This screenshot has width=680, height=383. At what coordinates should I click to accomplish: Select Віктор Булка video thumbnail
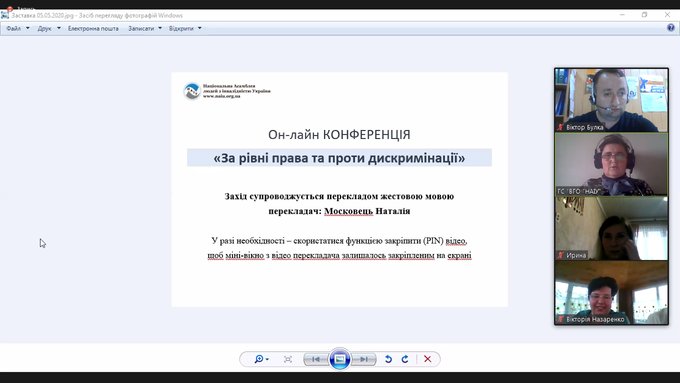[x=611, y=100]
